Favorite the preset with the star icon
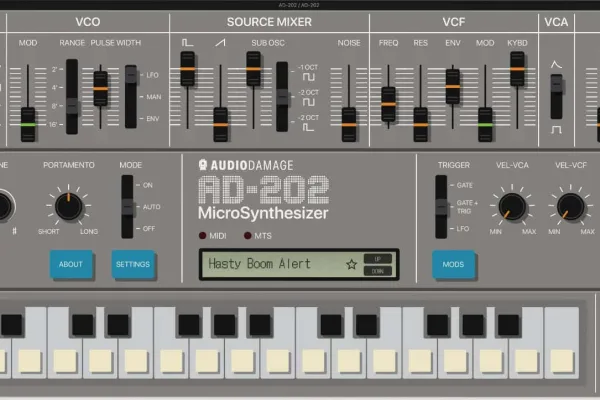Screen dimensions: 600x400 point(351,264)
